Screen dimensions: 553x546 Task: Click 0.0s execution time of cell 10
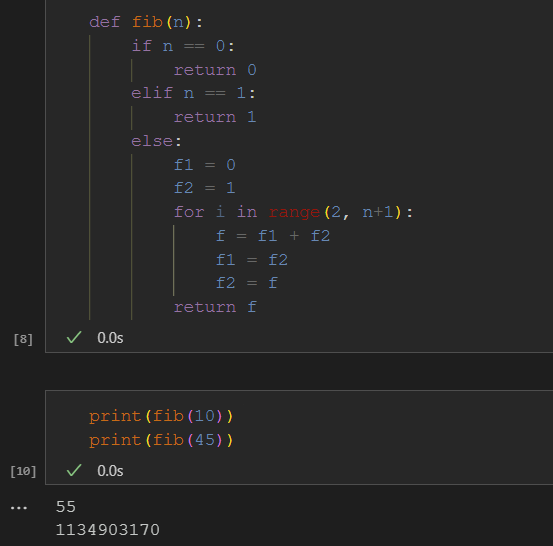pyautogui.click(x=110, y=471)
